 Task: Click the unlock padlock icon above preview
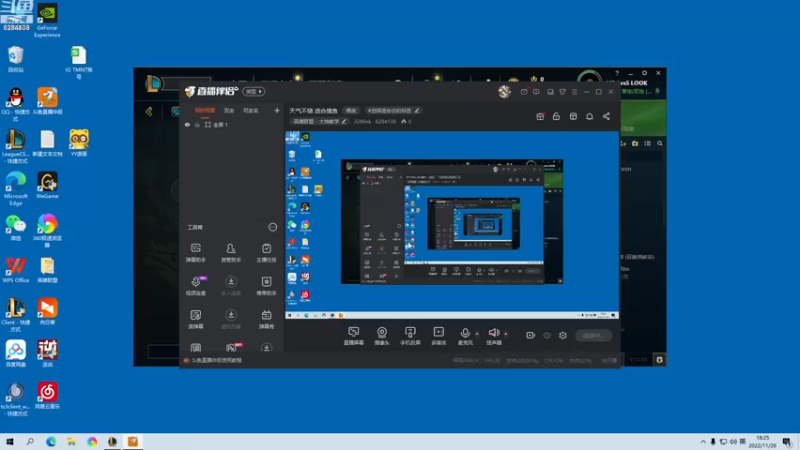[x=556, y=116]
